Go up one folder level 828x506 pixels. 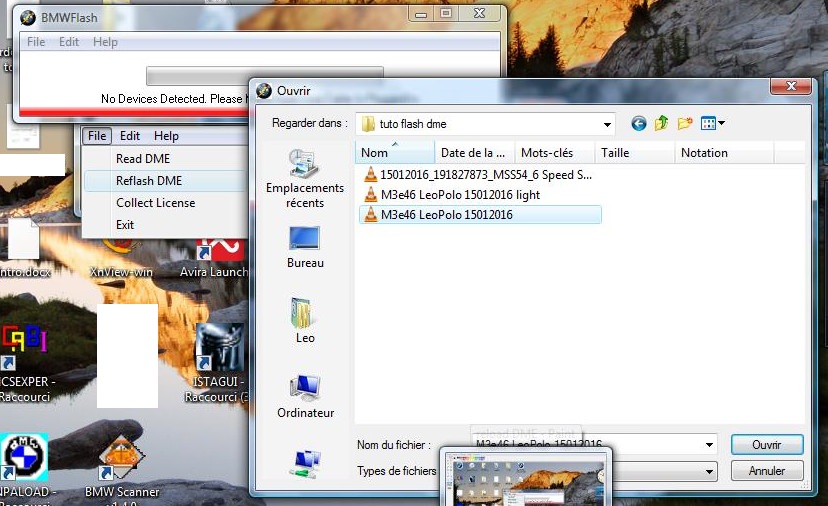point(661,124)
